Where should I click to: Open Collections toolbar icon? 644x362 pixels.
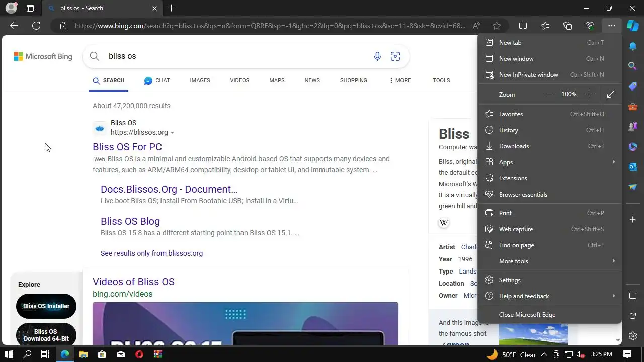(568, 26)
